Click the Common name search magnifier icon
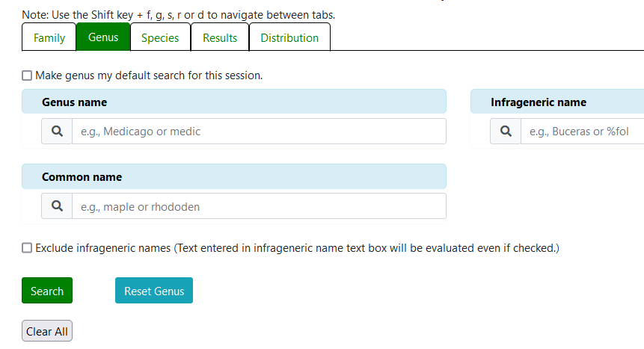644x349 pixels. point(57,206)
